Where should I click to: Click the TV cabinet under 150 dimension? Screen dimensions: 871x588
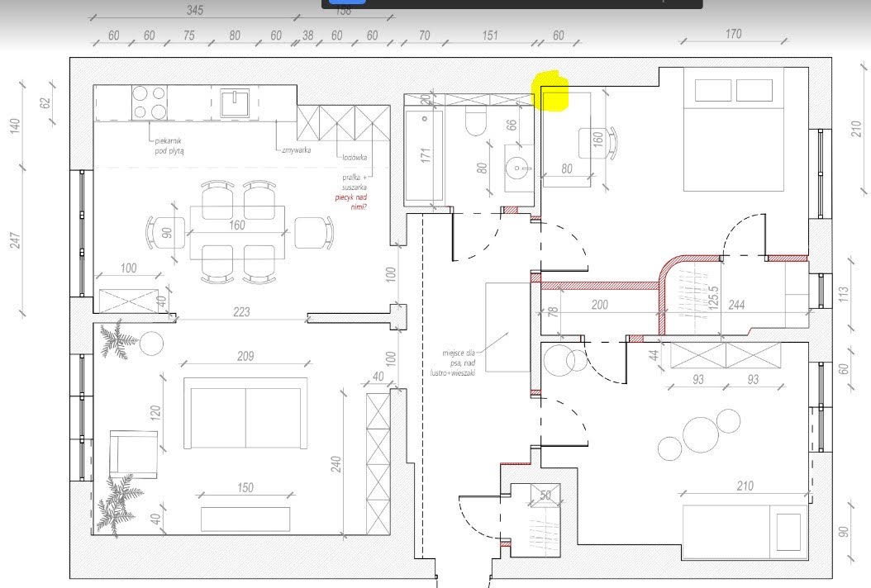245,519
